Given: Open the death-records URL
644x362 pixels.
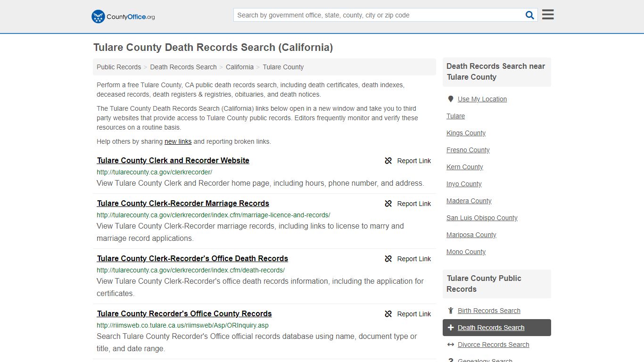Looking at the screenshot, I should [190, 270].
